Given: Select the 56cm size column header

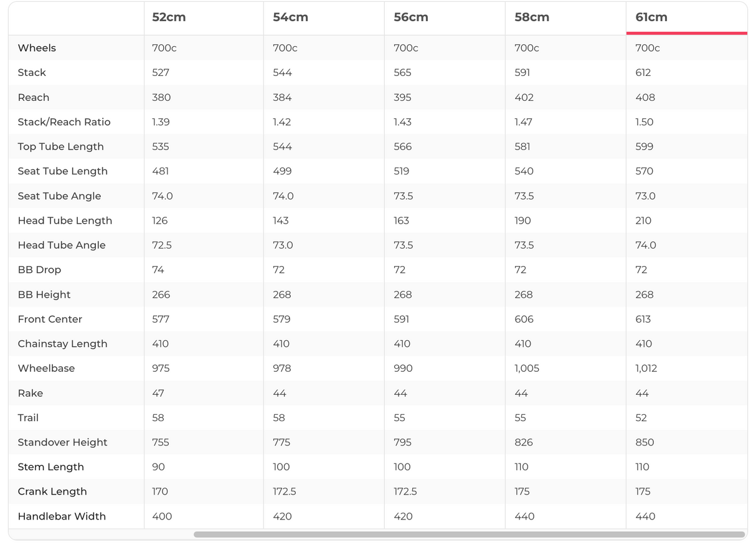Looking at the screenshot, I should pyautogui.click(x=411, y=17).
